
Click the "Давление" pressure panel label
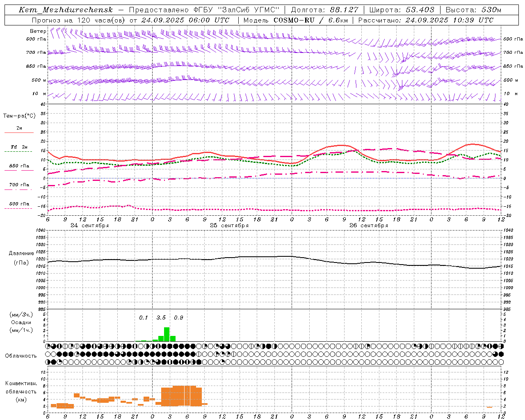click(21, 253)
